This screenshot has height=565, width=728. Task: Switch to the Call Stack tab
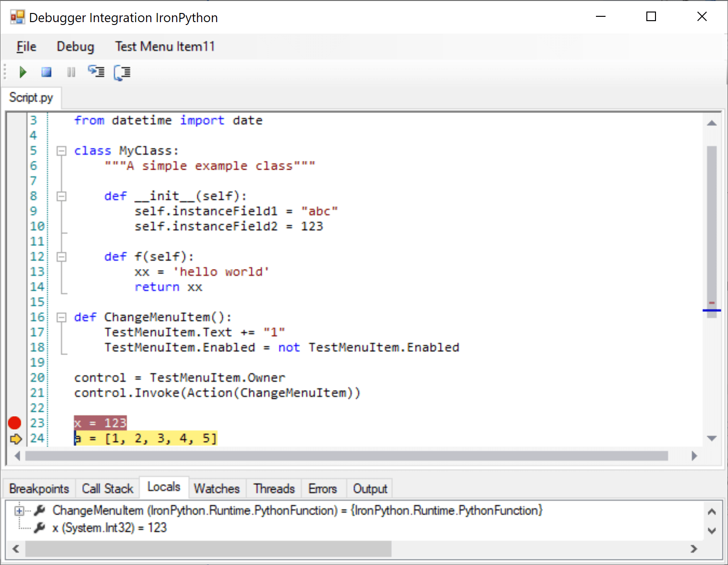[x=107, y=489]
